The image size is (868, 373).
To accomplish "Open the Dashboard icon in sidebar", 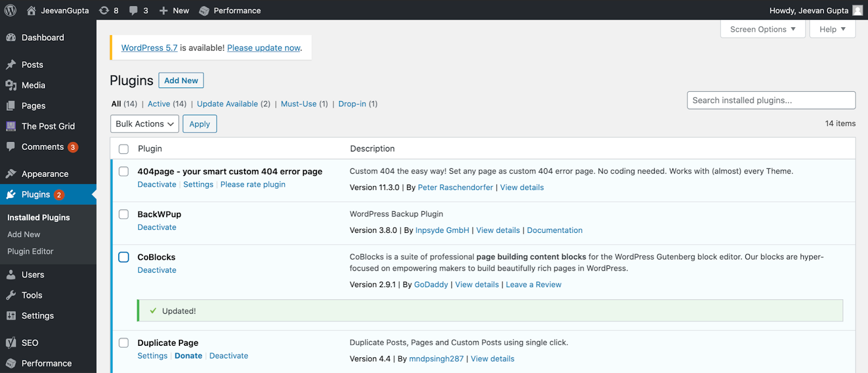I will pos(11,37).
